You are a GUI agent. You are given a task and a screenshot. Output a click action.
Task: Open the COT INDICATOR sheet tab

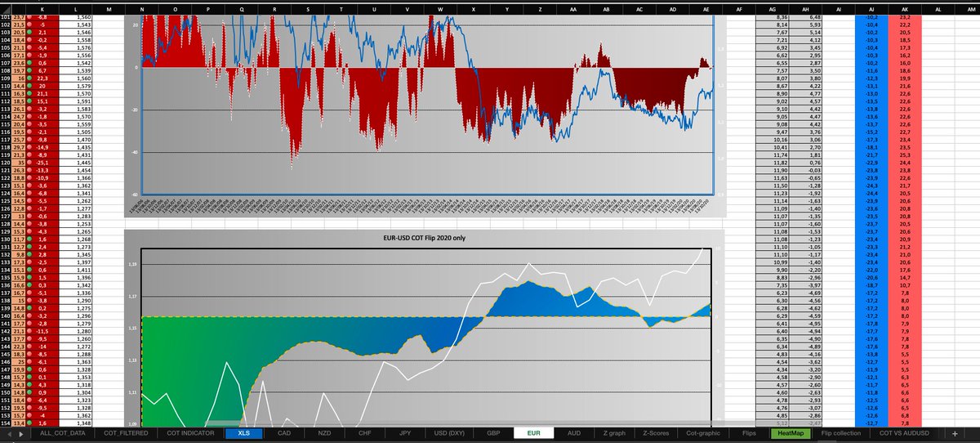(190, 434)
